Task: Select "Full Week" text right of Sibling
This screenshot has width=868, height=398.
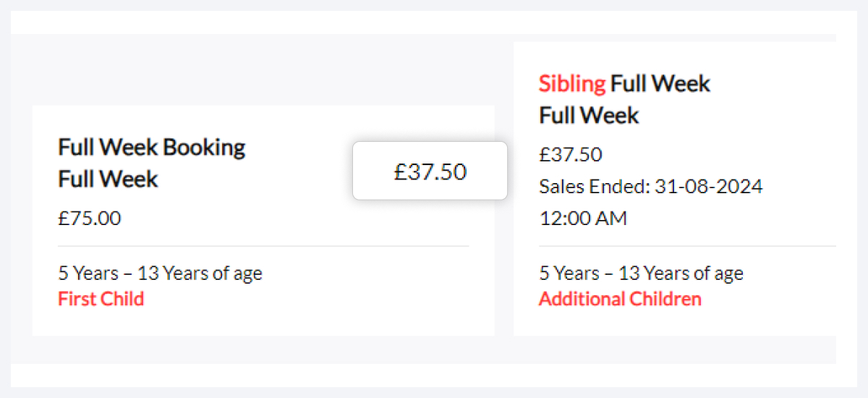Action: [660, 84]
